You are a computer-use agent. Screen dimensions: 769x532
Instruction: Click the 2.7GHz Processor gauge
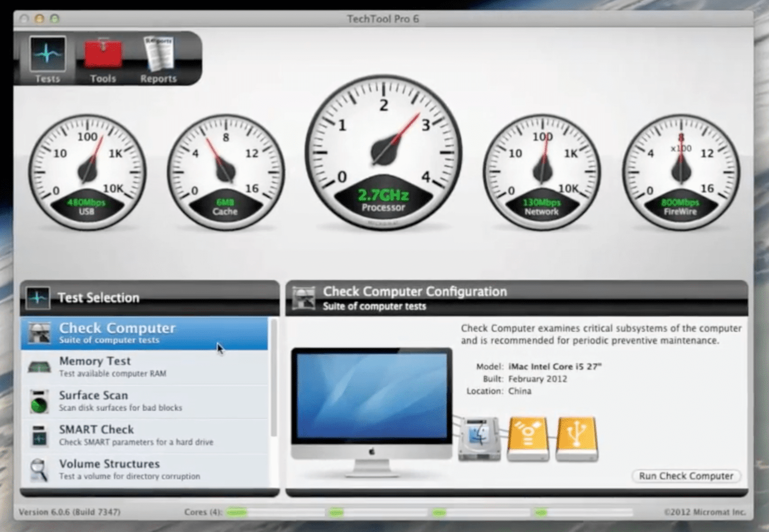(x=384, y=153)
